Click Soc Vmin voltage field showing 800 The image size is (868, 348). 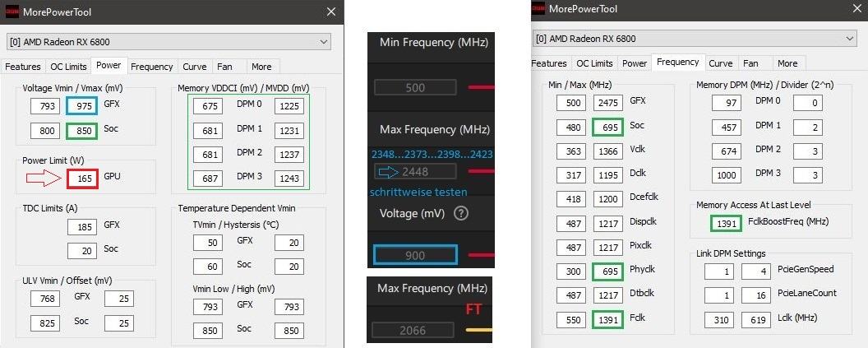pos(47,132)
